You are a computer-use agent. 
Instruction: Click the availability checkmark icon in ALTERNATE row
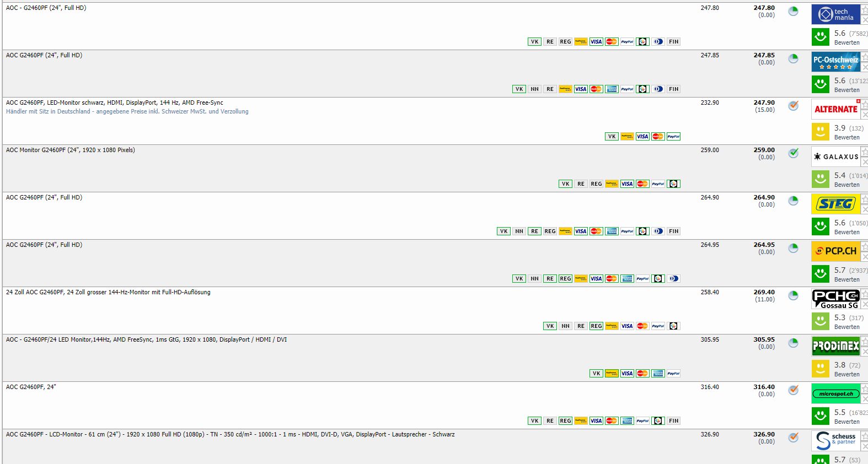point(793,106)
